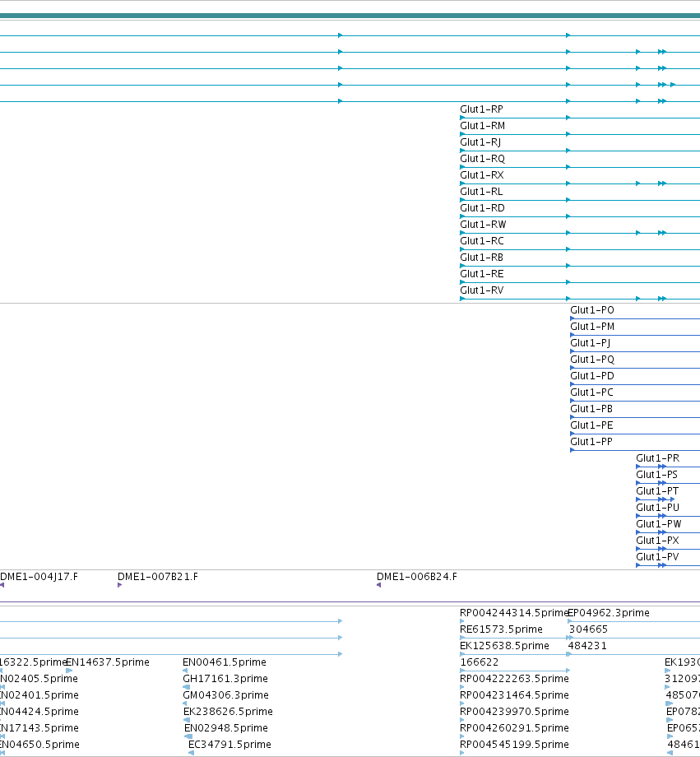
Task: Select the Glut1-PQ protein label
Action: 592,360
